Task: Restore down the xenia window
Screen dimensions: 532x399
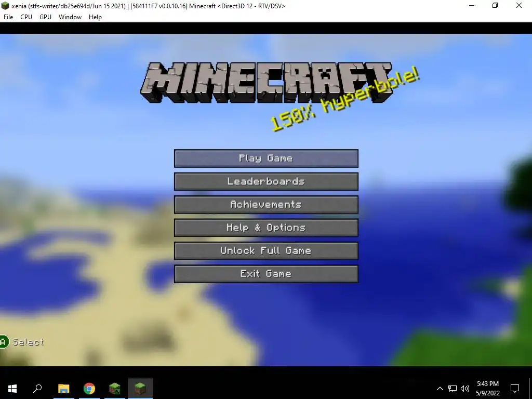Action: coord(495,5)
